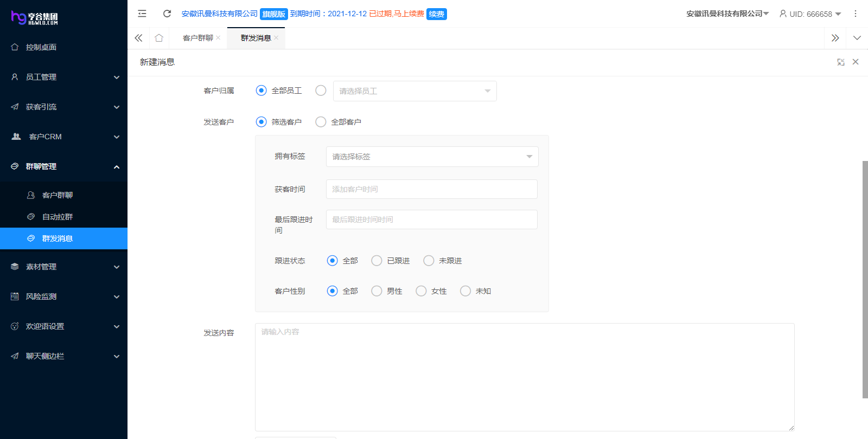
Task: Click the refresh page icon
Action: coord(167,14)
